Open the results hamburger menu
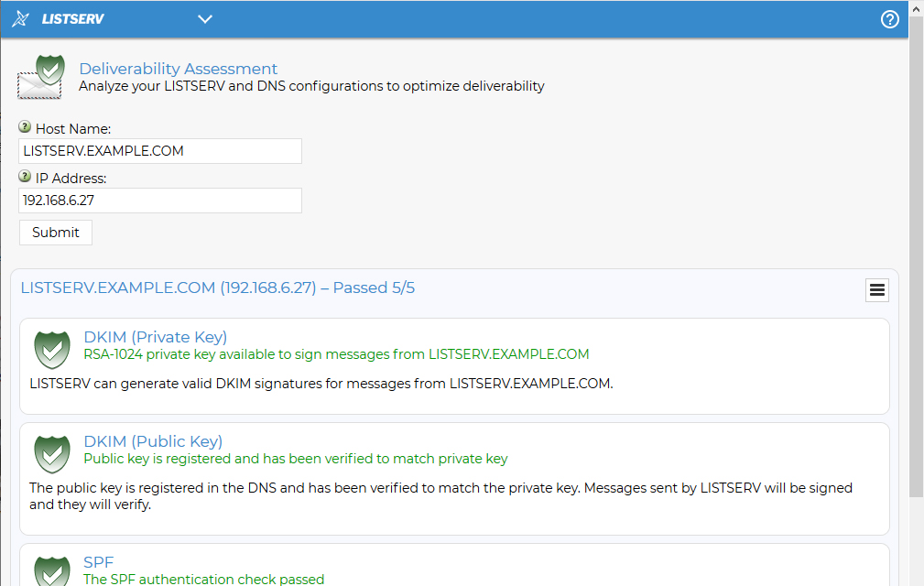924x586 pixels. (877, 290)
